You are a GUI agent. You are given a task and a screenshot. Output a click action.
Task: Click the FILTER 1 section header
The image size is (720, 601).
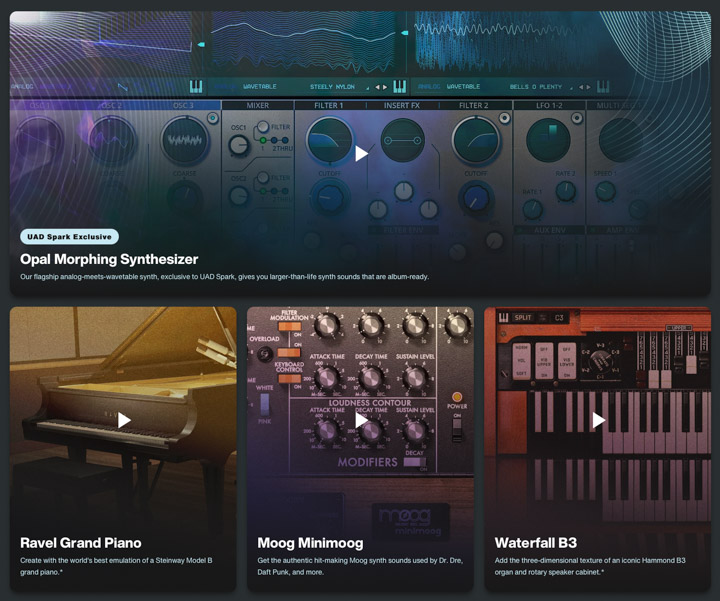click(x=328, y=105)
